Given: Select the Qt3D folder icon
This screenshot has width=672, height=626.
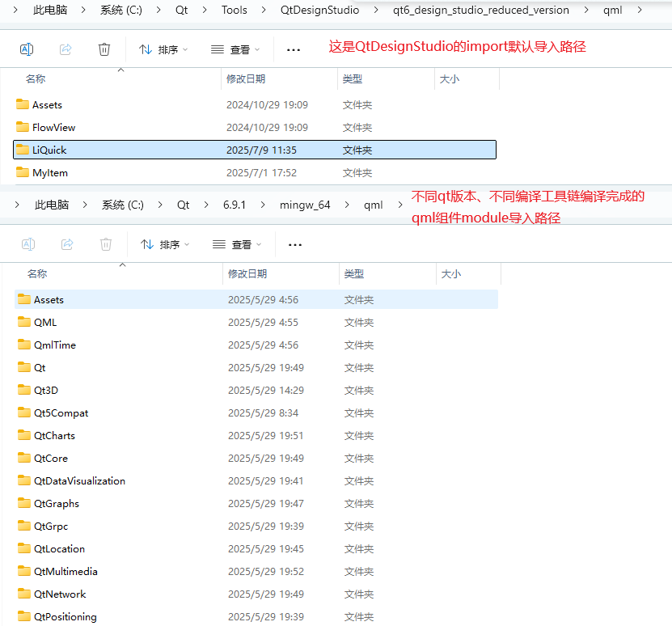Looking at the screenshot, I should (x=24, y=390).
